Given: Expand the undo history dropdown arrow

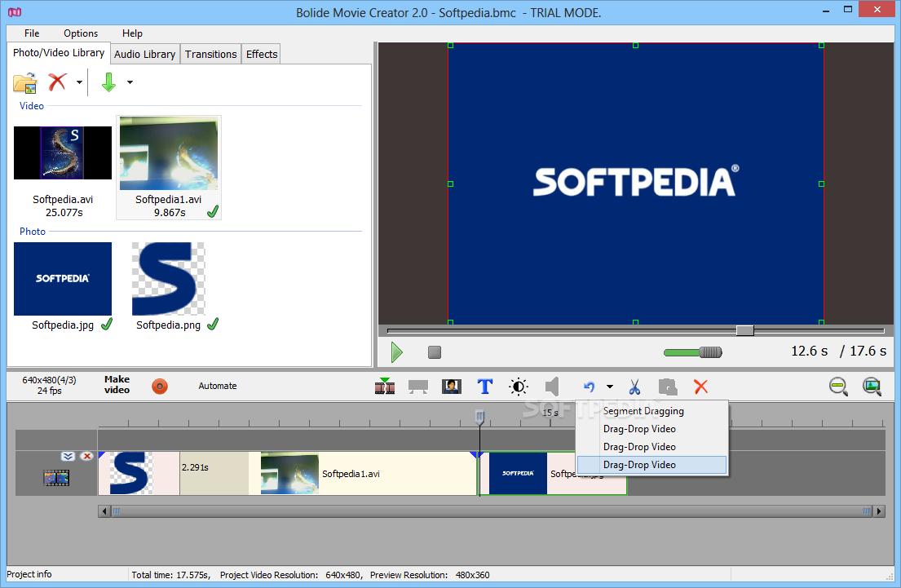Looking at the screenshot, I should (610, 387).
